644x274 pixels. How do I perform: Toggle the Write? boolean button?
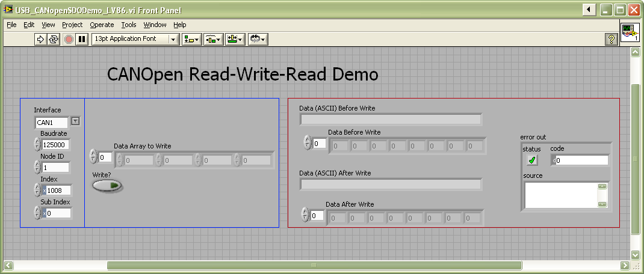(x=108, y=186)
